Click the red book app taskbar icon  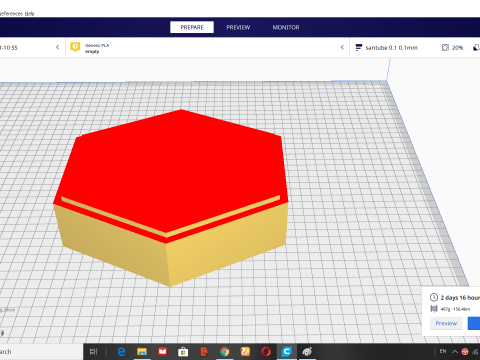coord(162,352)
